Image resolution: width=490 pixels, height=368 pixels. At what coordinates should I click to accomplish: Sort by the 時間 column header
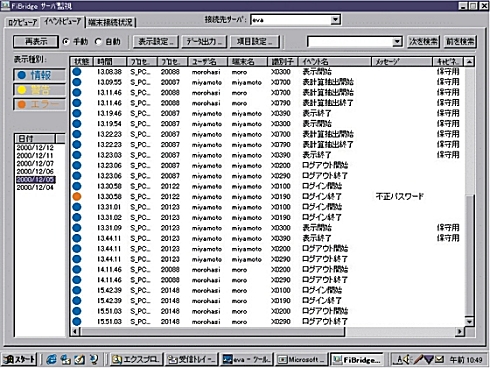coord(110,62)
